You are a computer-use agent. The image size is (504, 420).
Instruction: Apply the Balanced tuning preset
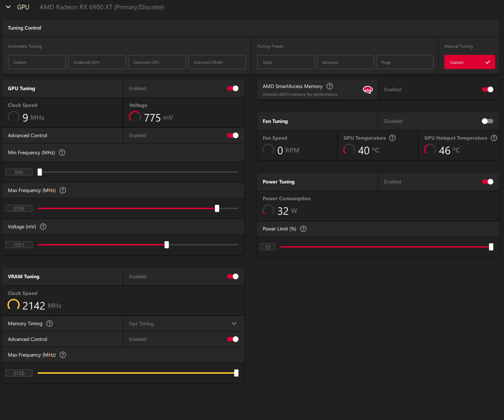(345, 62)
